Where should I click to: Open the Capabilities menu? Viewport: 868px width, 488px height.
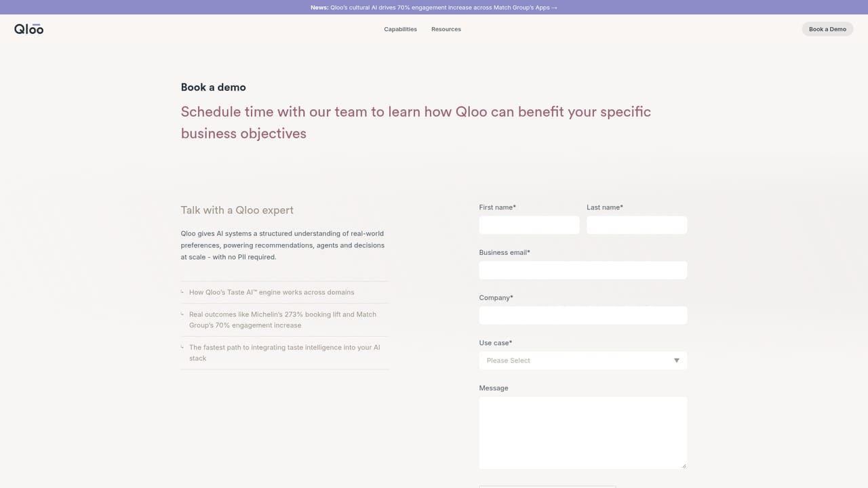coord(400,29)
